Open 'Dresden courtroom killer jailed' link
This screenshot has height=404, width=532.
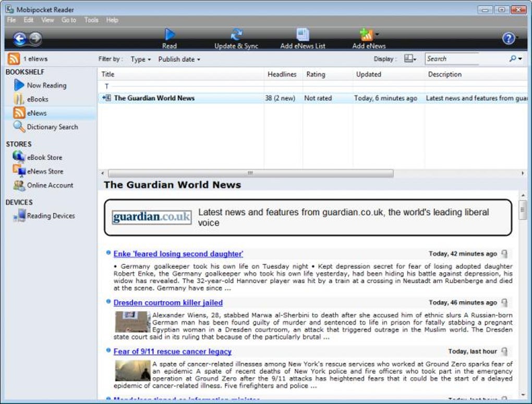pos(168,303)
